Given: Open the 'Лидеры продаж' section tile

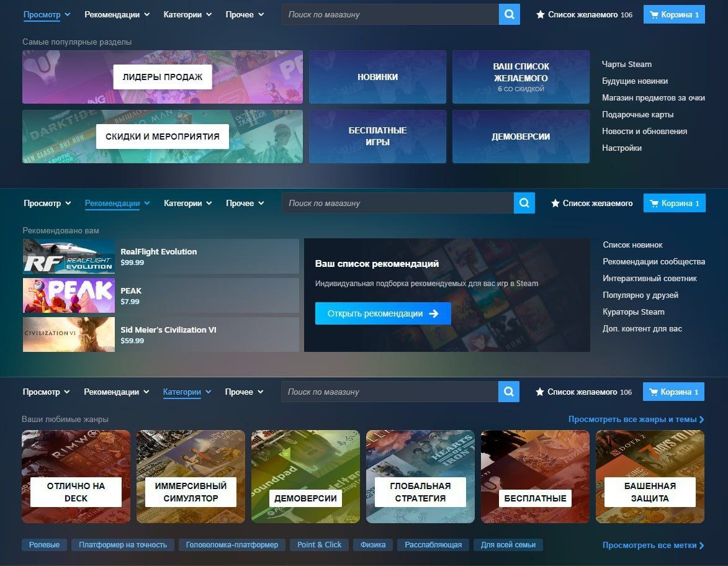Looking at the screenshot, I should 163,77.
